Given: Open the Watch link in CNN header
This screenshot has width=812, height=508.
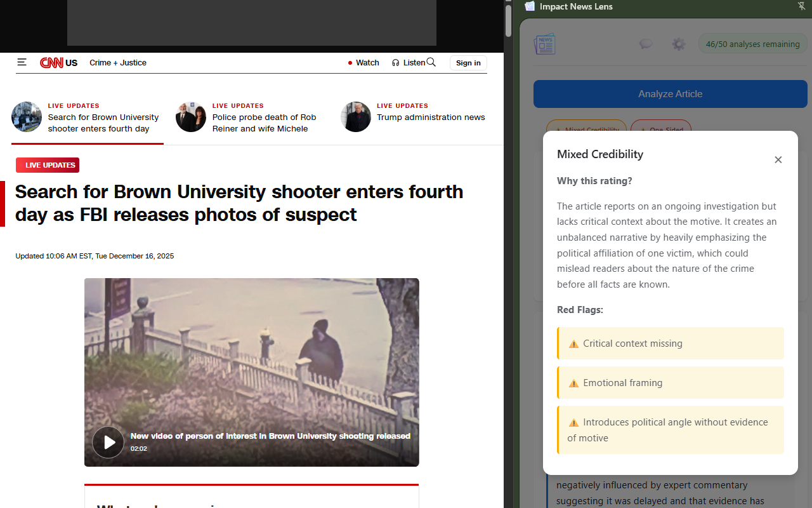Looking at the screenshot, I should (367, 63).
